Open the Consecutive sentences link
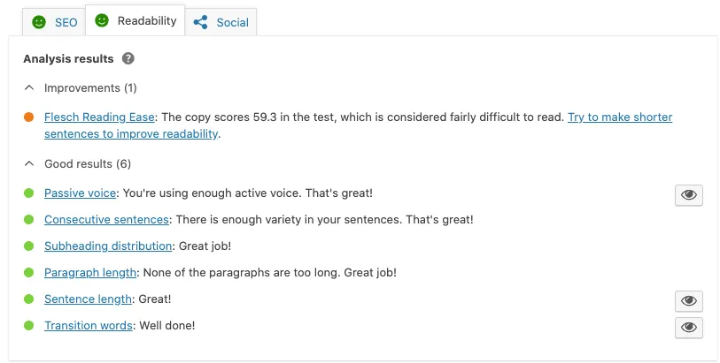The height and width of the screenshot is (363, 720). (106, 219)
